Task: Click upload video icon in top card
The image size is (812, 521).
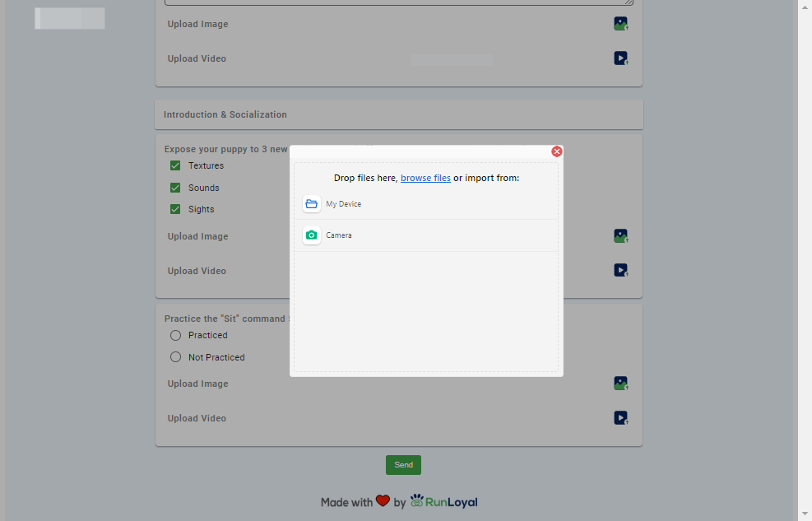Action: (x=621, y=58)
